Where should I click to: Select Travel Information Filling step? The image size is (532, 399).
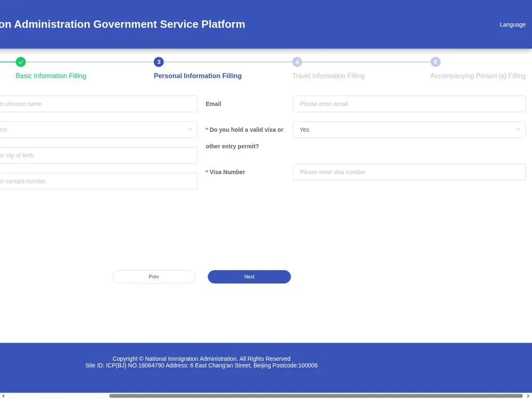[328, 76]
